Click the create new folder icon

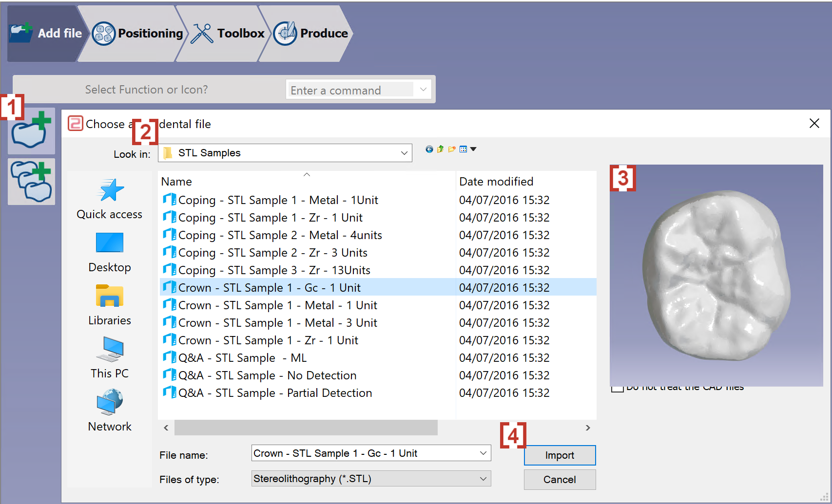click(x=452, y=149)
